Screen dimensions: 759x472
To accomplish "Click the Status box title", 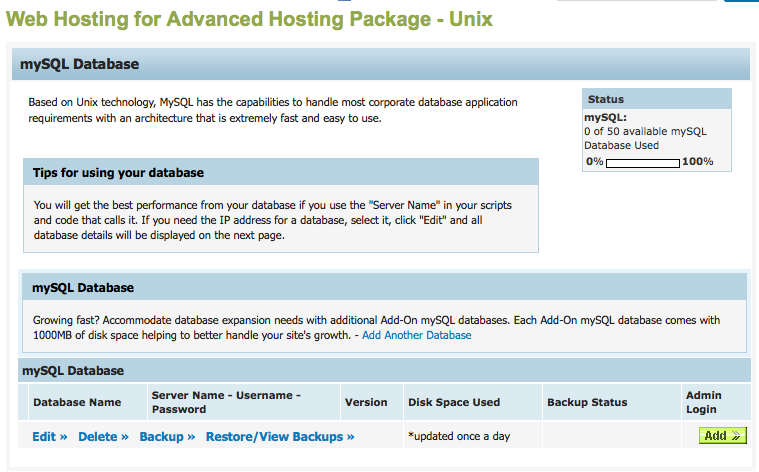I will pos(606,100).
